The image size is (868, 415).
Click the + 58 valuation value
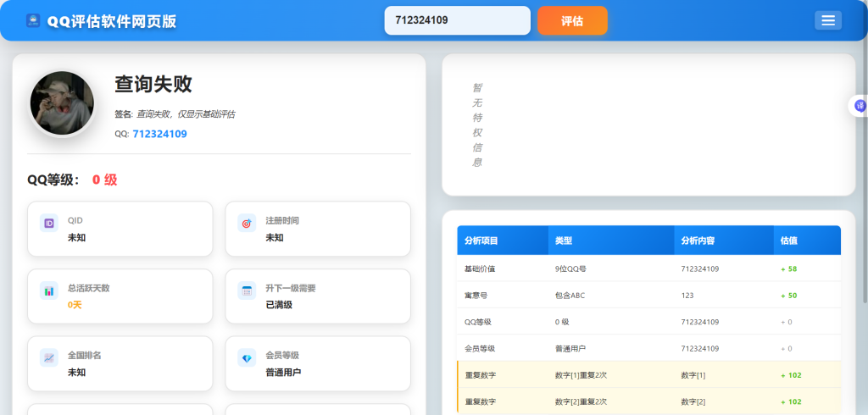point(789,269)
